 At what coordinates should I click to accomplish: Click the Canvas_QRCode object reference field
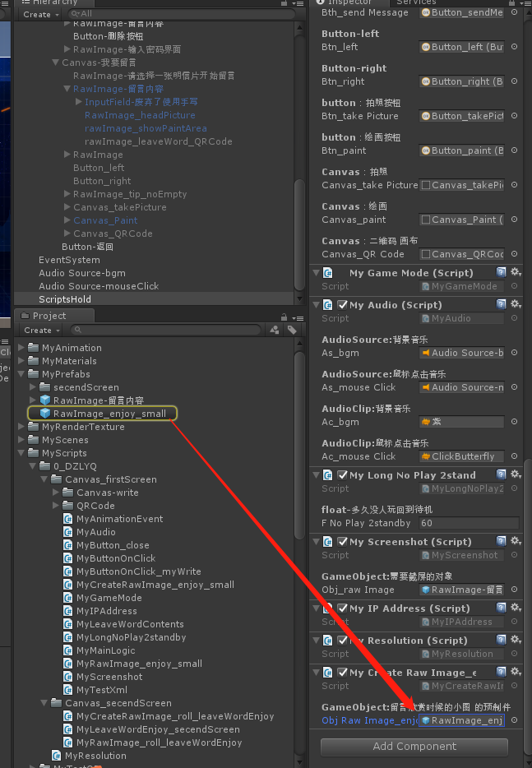[x=462, y=254]
